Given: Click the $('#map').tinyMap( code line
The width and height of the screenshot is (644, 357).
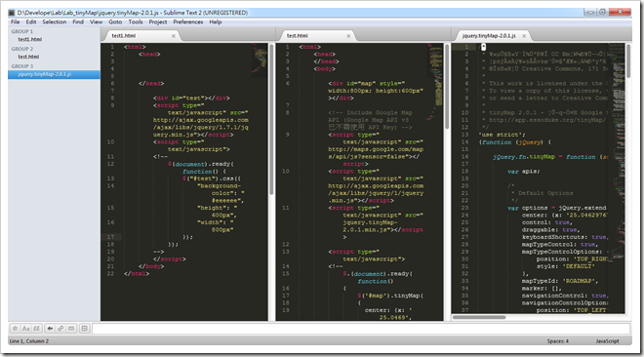Looking at the screenshot, I should click(x=390, y=296).
